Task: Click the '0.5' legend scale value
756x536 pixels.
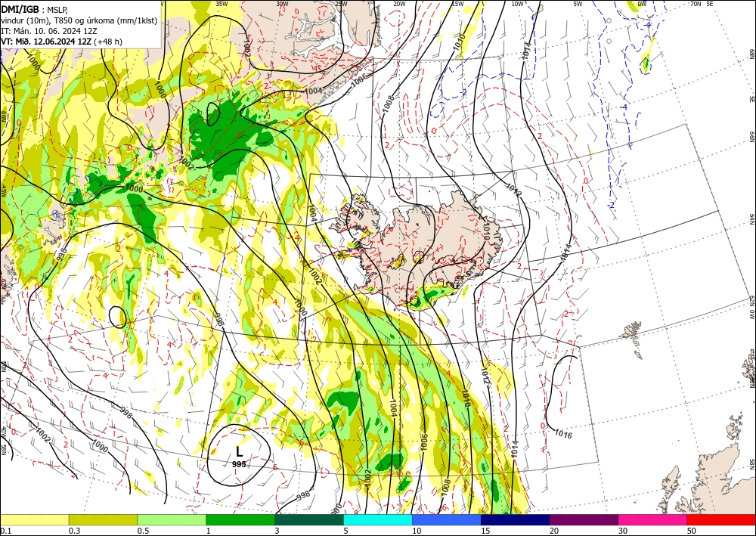Action: point(143,531)
